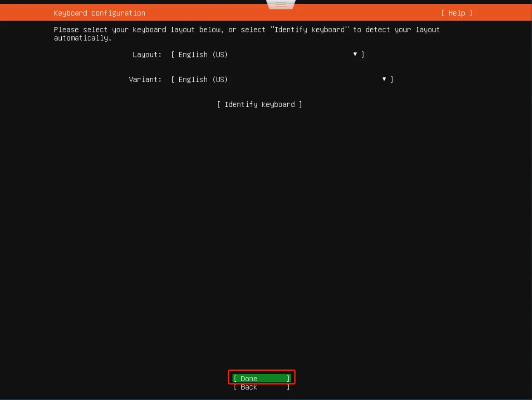The width and height of the screenshot is (532, 400).
Task: Click the pull-down handle at top center
Action: point(281,5)
